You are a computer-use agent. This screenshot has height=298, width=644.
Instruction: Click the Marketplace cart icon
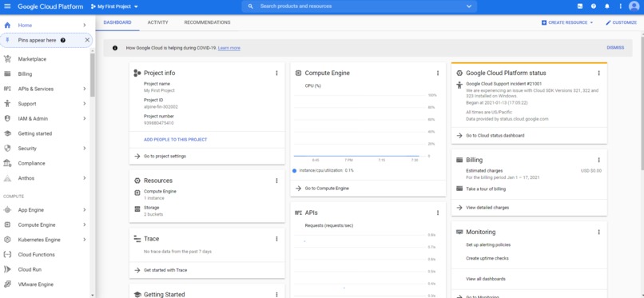click(7, 59)
